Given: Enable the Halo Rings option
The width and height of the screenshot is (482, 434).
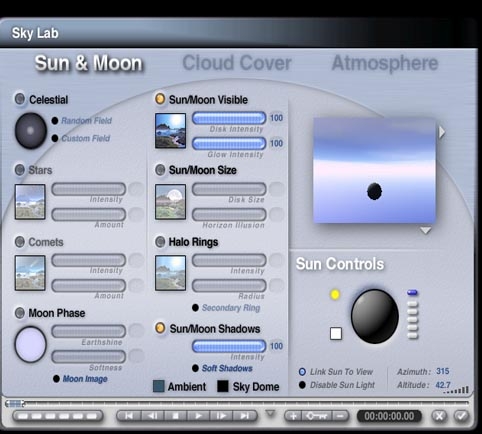Looking at the screenshot, I should tap(160, 242).
